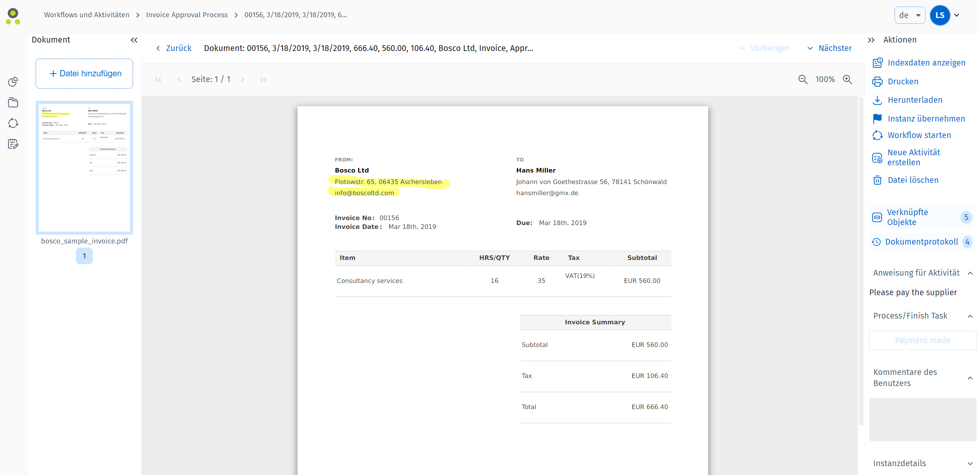Click Workflow starten text link
The height and width of the screenshot is (475, 980).
[919, 135]
